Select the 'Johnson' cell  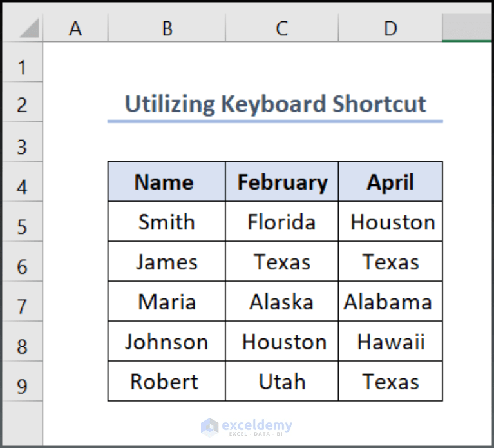167,341
